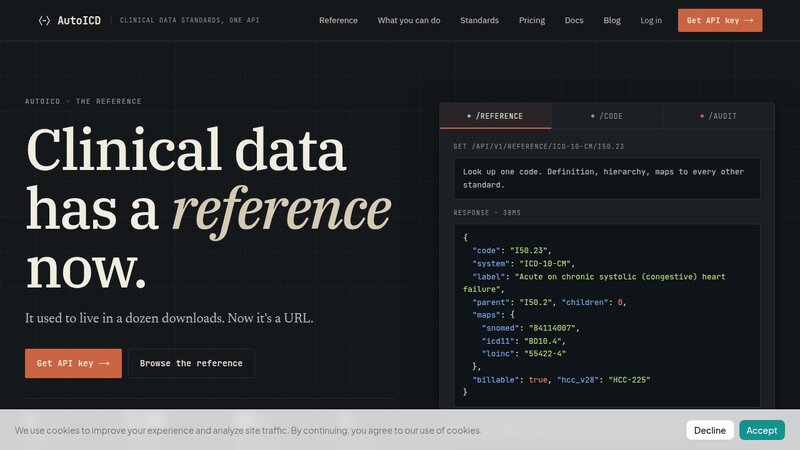The width and height of the screenshot is (800, 450).
Task: Click header Get API key button
Action: 720,20
